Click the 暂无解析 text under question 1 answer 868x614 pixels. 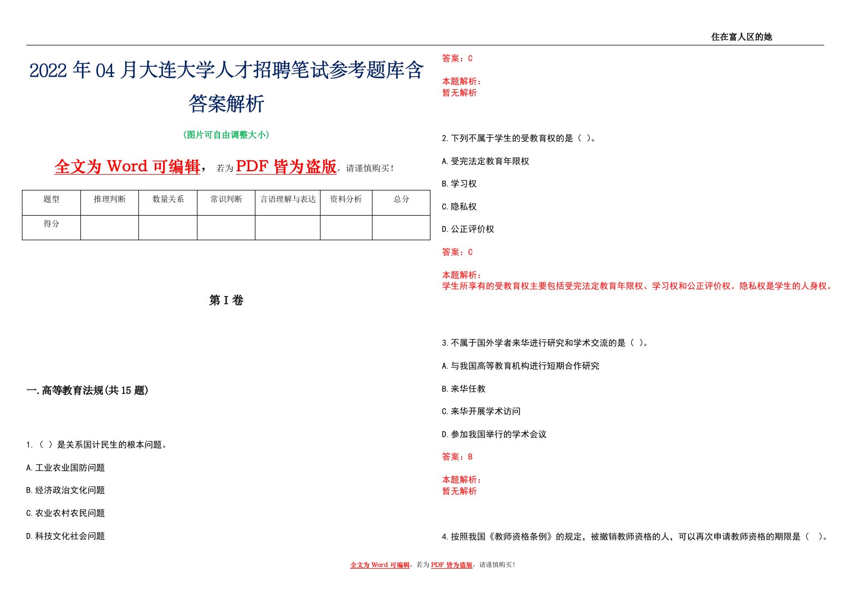459,93
